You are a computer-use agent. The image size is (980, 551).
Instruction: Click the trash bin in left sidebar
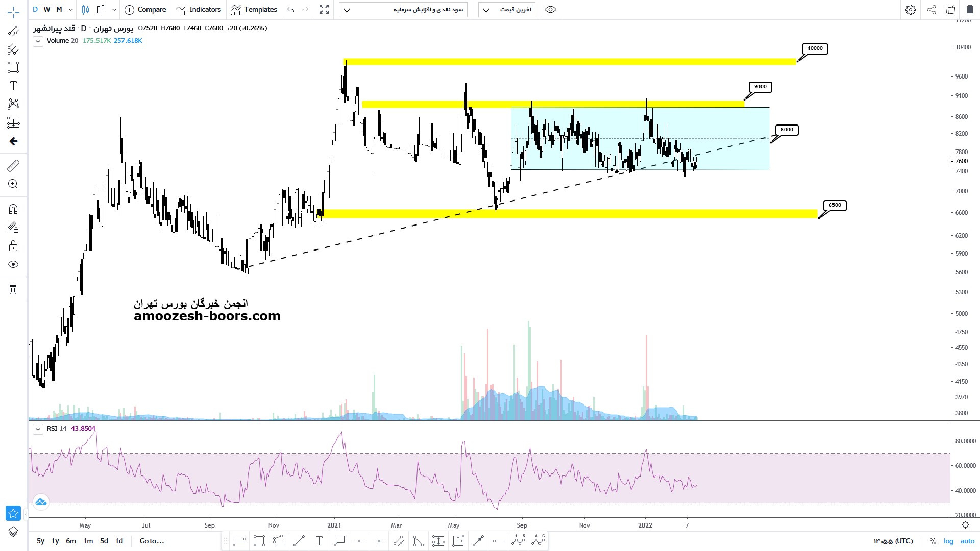tap(13, 290)
